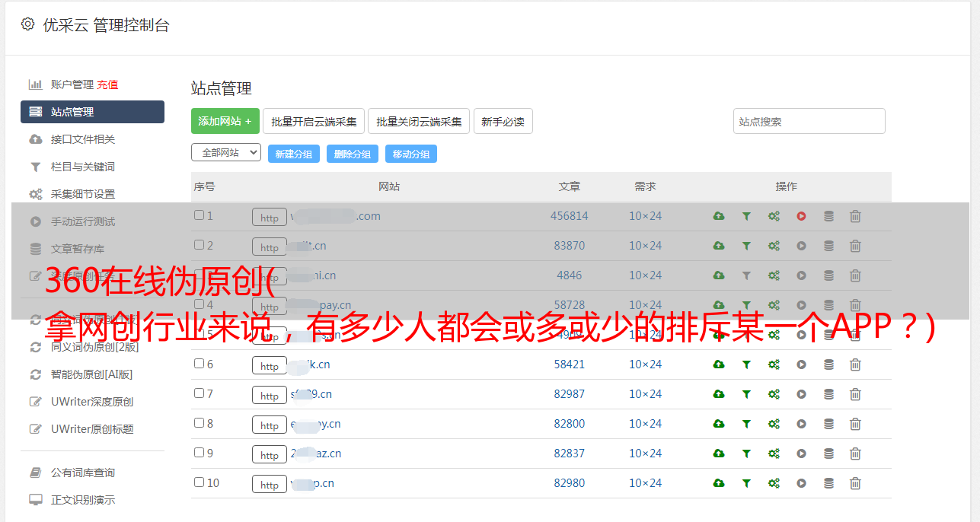Click the cloud upload icon in row 10
980x522 pixels.
(719, 483)
